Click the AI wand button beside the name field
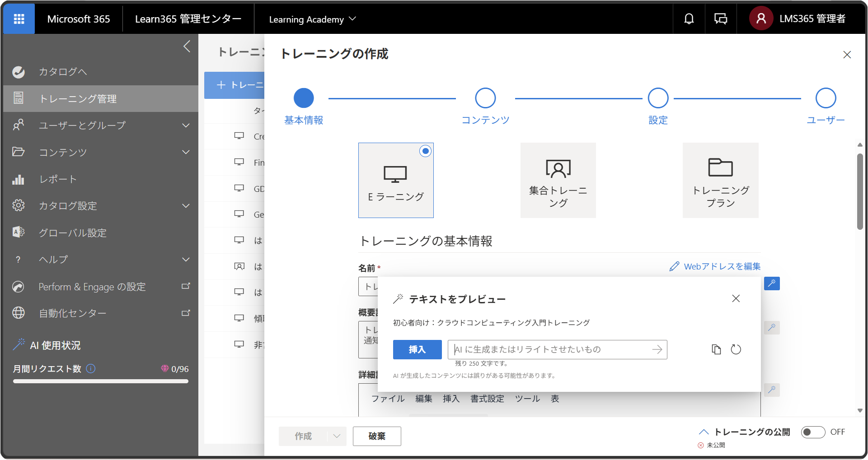 [772, 283]
